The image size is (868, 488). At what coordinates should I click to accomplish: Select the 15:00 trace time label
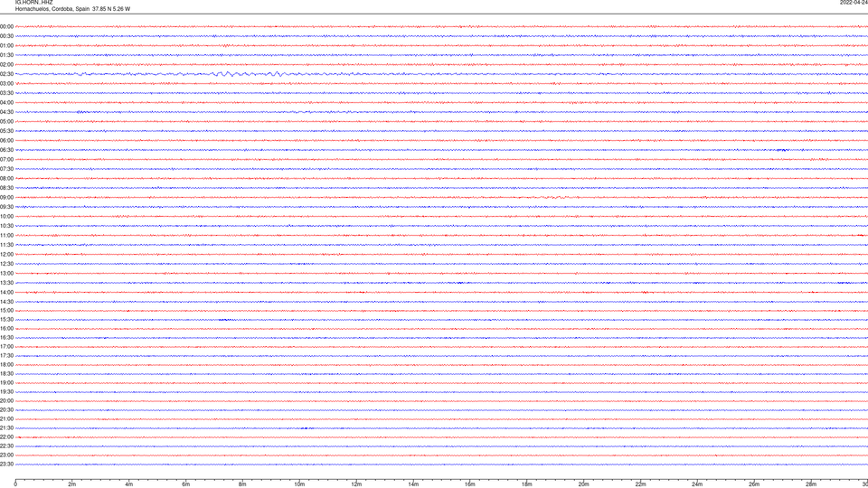[6, 310]
